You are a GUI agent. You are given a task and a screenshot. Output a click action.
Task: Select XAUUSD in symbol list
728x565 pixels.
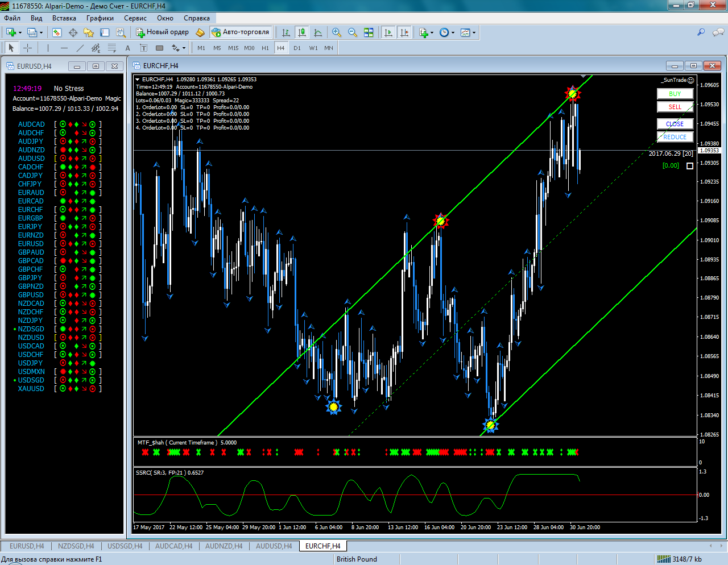click(x=31, y=389)
